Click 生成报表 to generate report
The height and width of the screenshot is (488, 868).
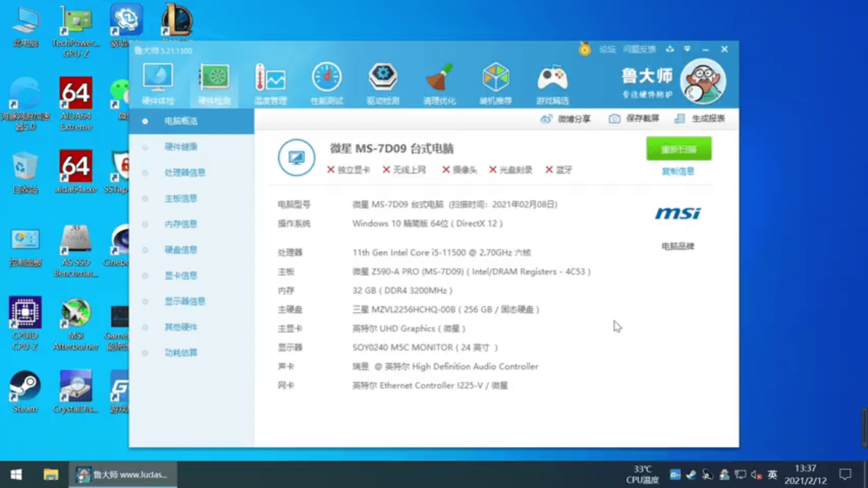click(700, 118)
